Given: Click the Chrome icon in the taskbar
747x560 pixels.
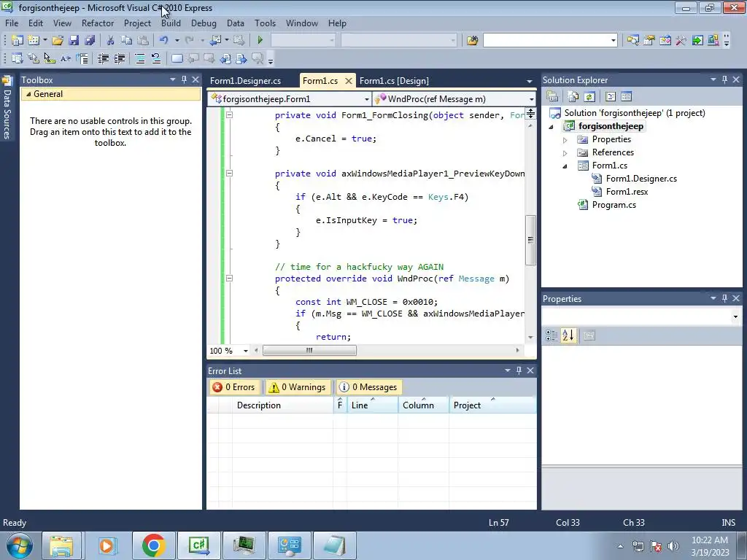Looking at the screenshot, I should [153, 545].
